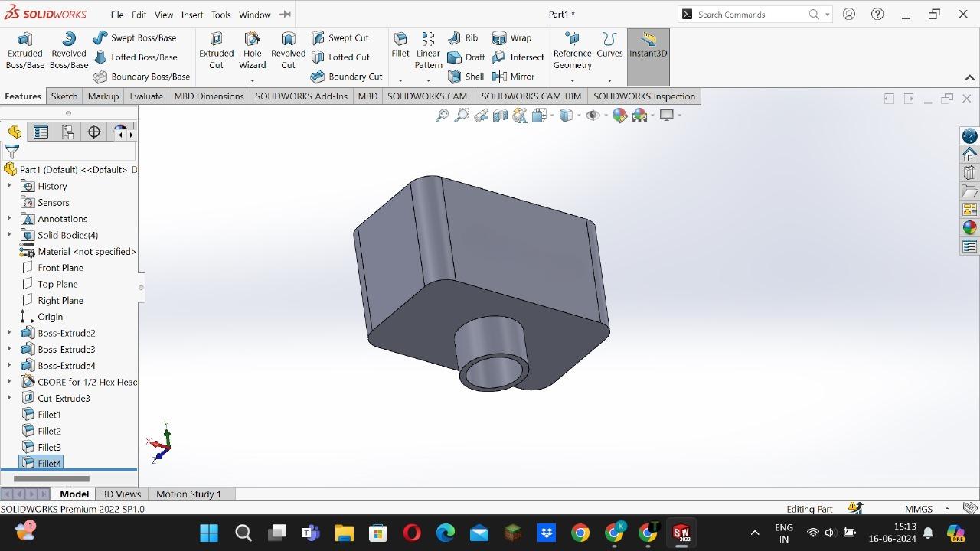Open the Tools menu
This screenshot has width=980, height=551.
[x=221, y=15]
